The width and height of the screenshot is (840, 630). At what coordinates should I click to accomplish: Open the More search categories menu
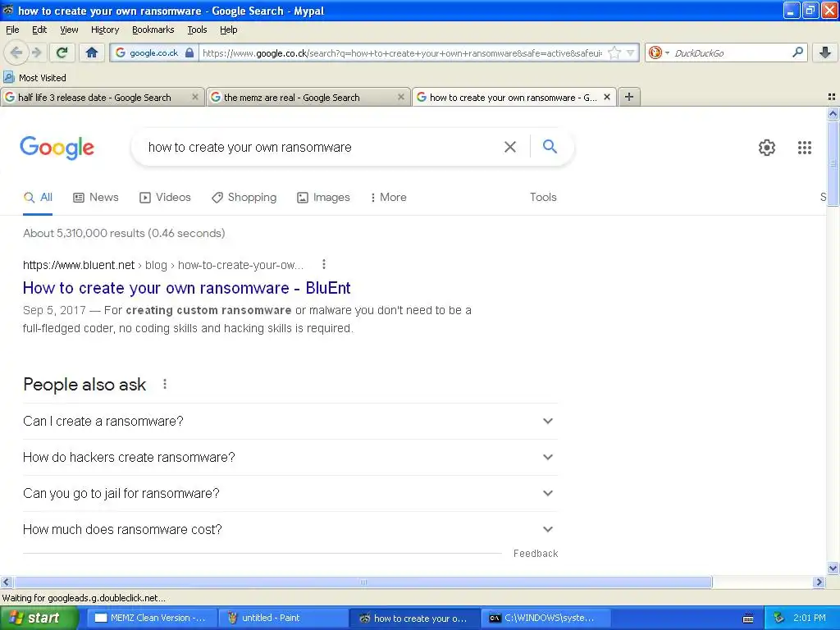coord(388,197)
